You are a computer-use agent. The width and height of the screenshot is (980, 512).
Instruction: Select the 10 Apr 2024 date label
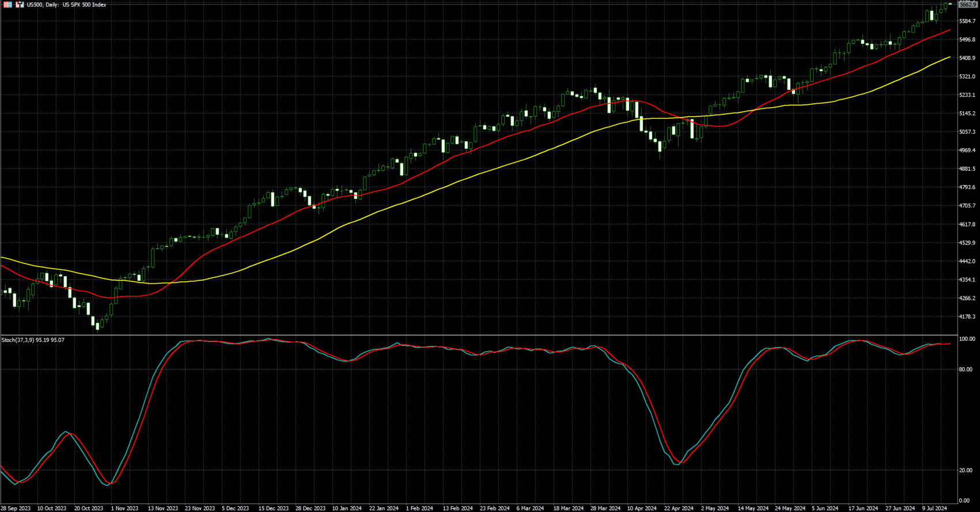coord(642,509)
